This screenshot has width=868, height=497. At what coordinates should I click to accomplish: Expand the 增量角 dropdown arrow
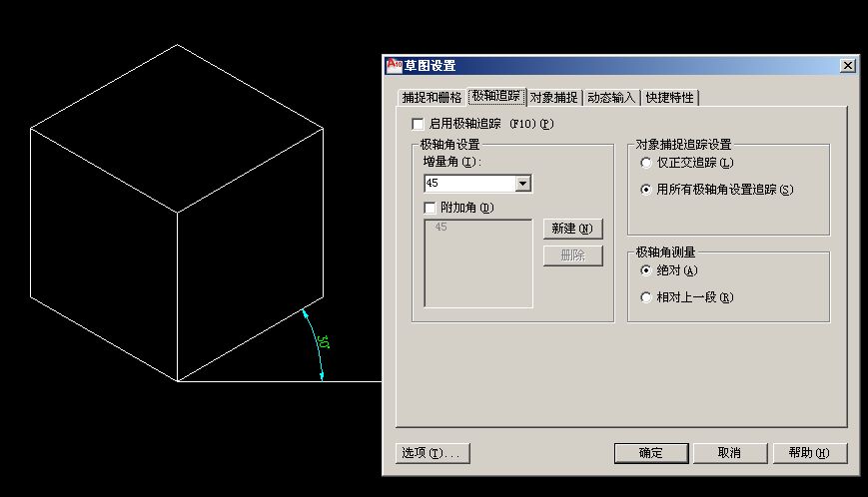coord(522,184)
